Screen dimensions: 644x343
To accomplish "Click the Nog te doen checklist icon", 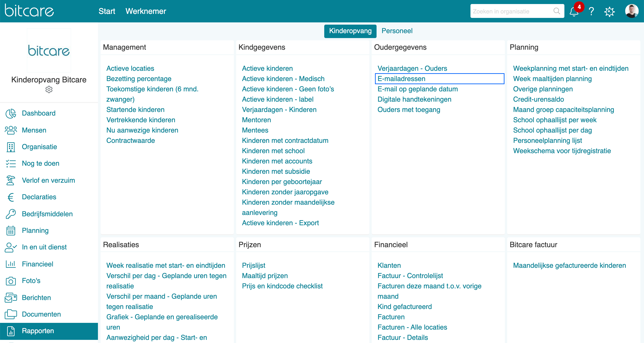I will pos(11,163).
